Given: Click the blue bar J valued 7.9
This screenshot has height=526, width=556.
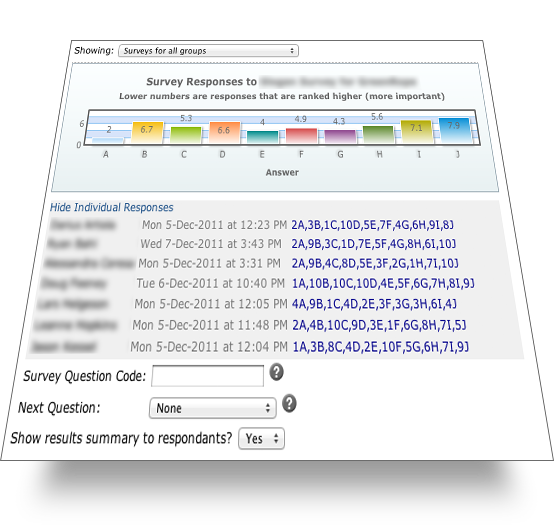Looking at the screenshot, I should click(x=455, y=131).
